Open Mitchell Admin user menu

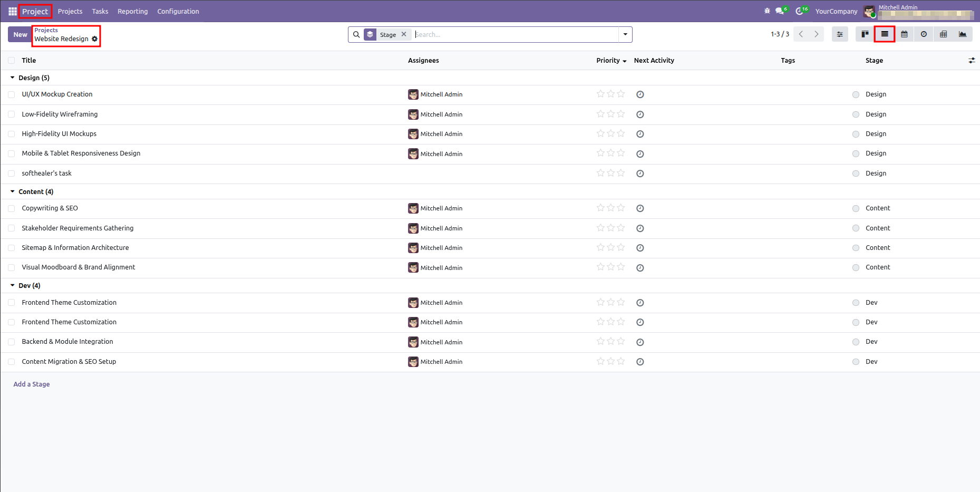(x=919, y=11)
